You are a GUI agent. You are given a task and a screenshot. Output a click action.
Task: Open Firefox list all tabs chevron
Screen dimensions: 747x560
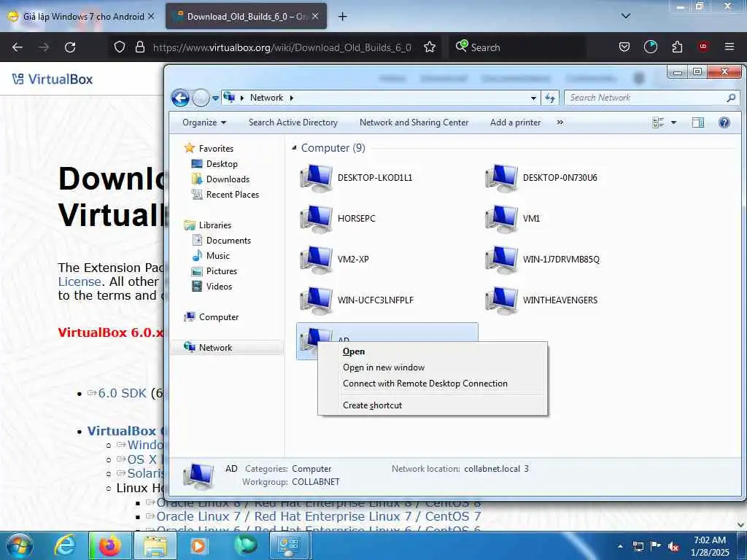pyautogui.click(x=626, y=16)
